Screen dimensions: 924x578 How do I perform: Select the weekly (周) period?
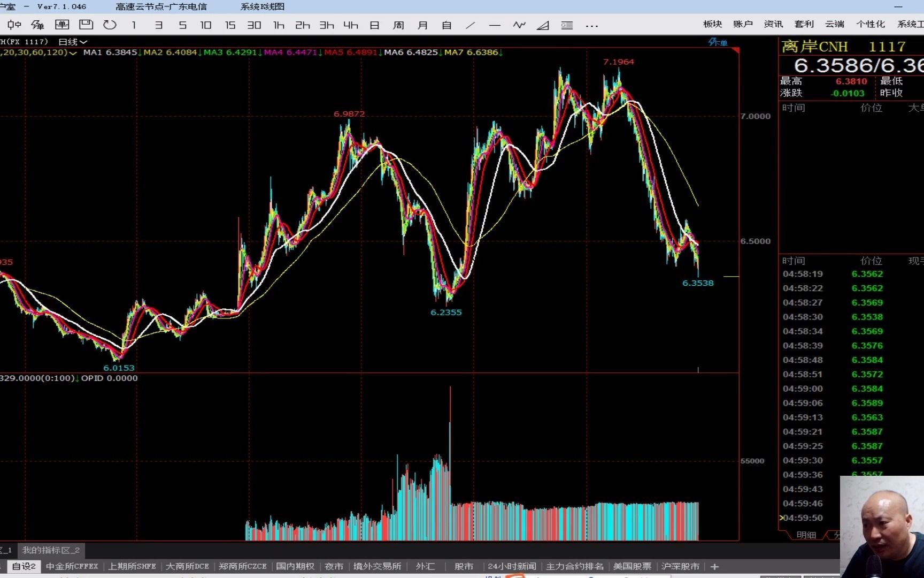click(x=398, y=25)
